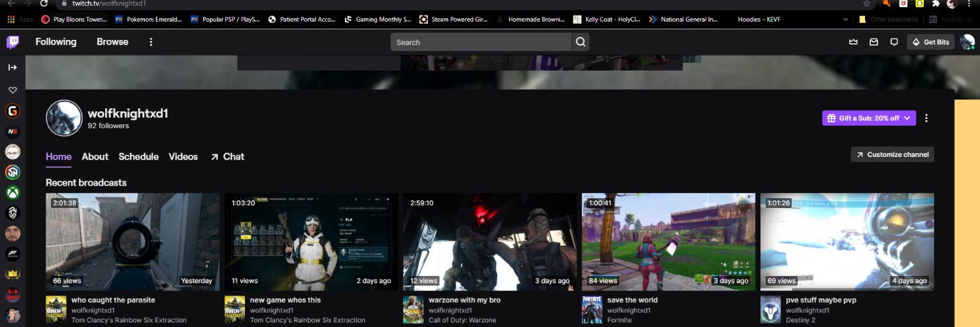980x327 pixels.
Task: Open the Pokemon: Emerald bookmark
Action: pyautogui.click(x=148, y=20)
